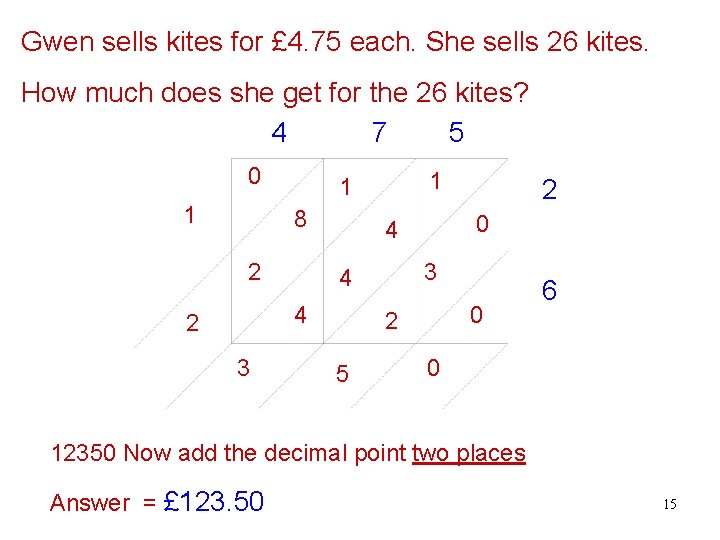Select the blue answer £123.50
Screen dimensions: 720x540
[x=213, y=500]
